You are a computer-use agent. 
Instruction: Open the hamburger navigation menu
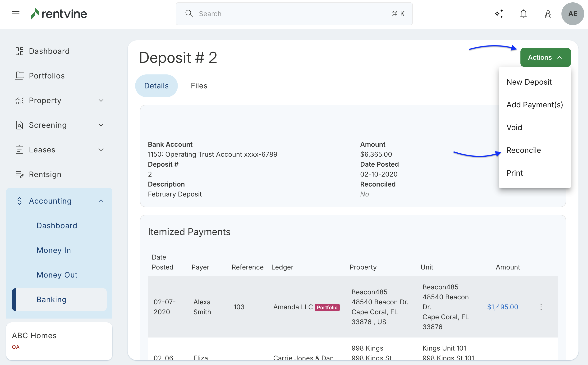(16, 14)
